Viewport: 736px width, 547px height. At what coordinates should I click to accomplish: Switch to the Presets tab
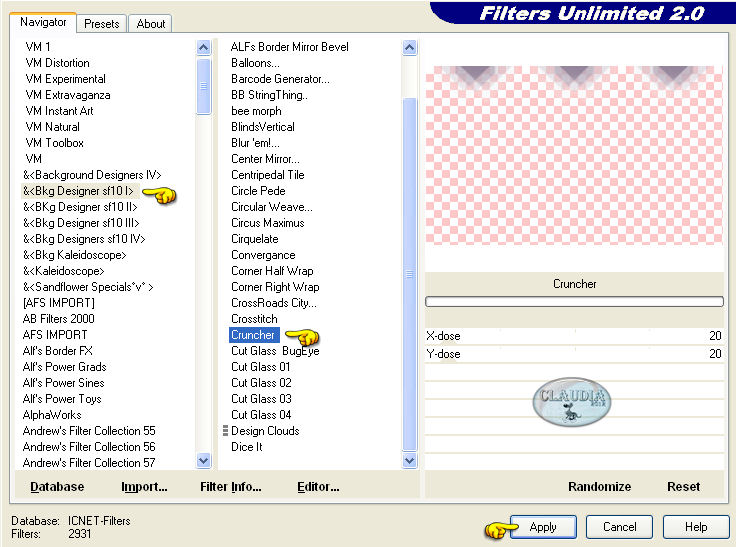tap(101, 24)
